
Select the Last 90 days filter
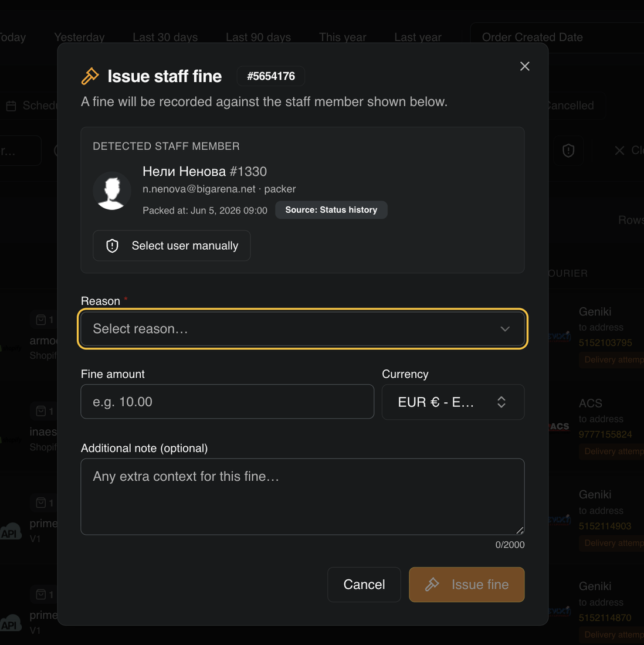(x=259, y=37)
